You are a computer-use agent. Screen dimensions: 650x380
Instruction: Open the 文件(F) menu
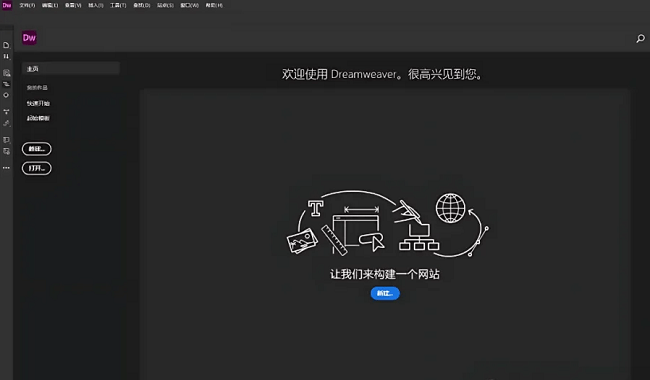pos(27,5)
